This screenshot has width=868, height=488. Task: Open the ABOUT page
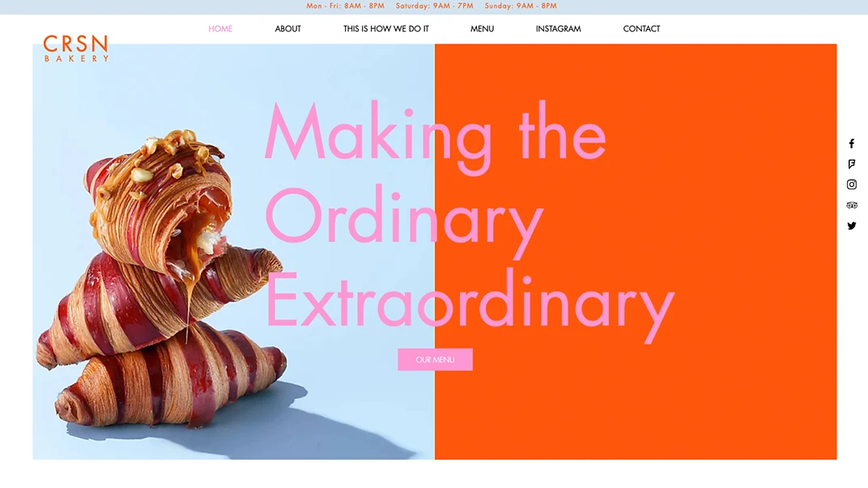coord(288,29)
